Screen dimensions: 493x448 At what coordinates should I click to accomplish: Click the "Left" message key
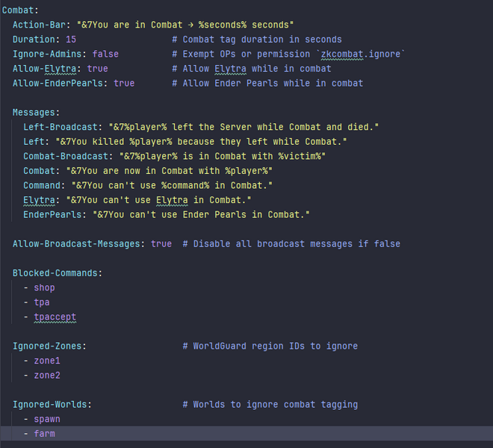[x=34, y=142]
